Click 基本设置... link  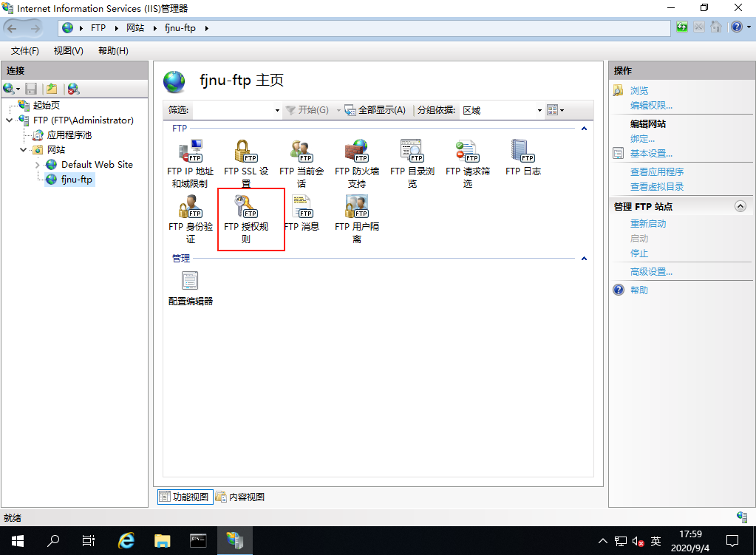pyautogui.click(x=651, y=154)
